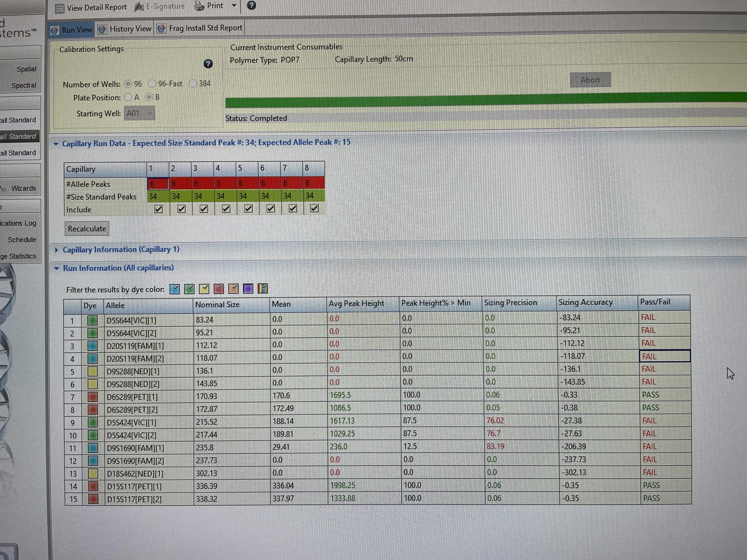This screenshot has width=747, height=560.
Task: Toggle the red dye color filter
Action: 219,289
